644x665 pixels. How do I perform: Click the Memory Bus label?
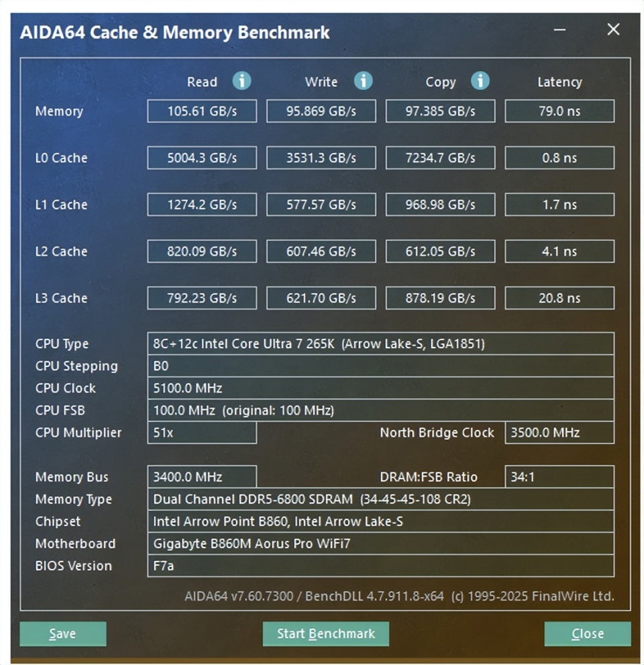pos(72,477)
